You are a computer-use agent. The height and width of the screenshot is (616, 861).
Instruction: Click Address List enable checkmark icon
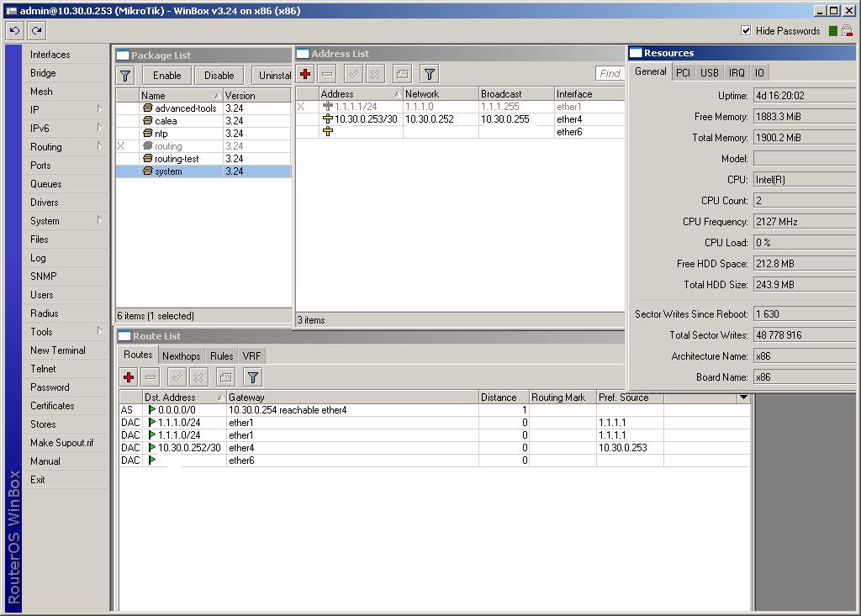click(x=354, y=74)
